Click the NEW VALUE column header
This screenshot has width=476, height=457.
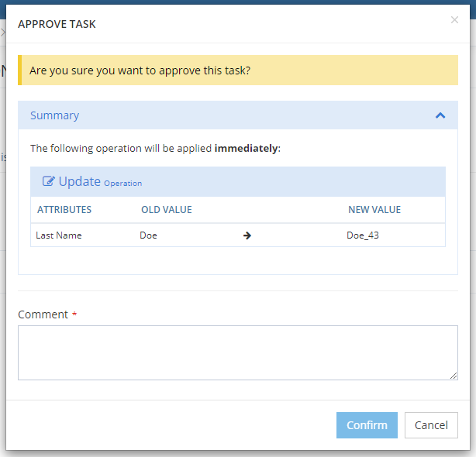click(374, 210)
